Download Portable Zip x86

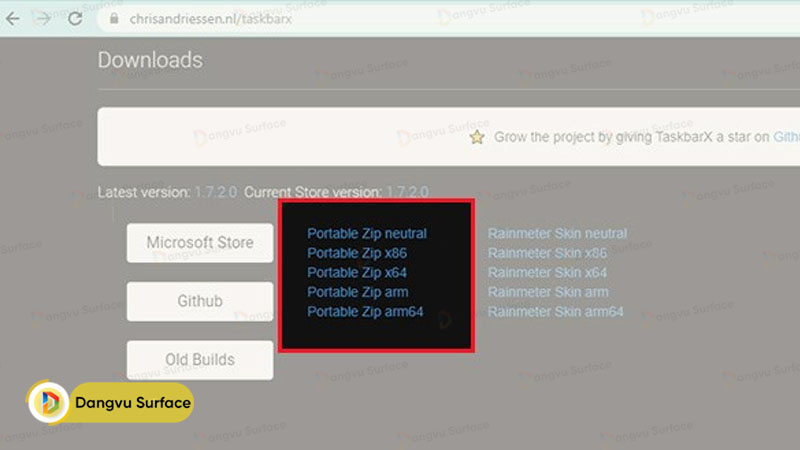(357, 253)
